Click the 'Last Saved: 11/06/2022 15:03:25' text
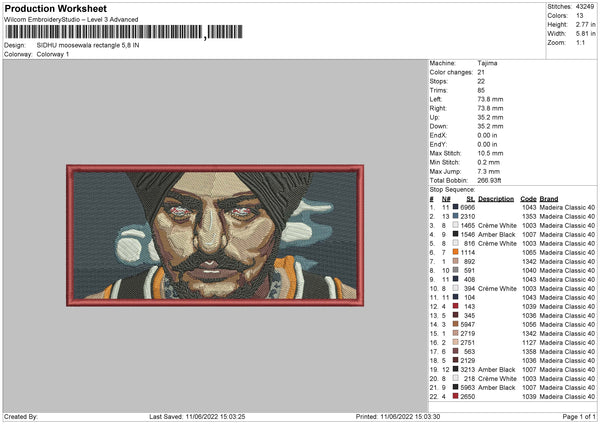Viewport: 600px width, 424px height. pos(197,416)
